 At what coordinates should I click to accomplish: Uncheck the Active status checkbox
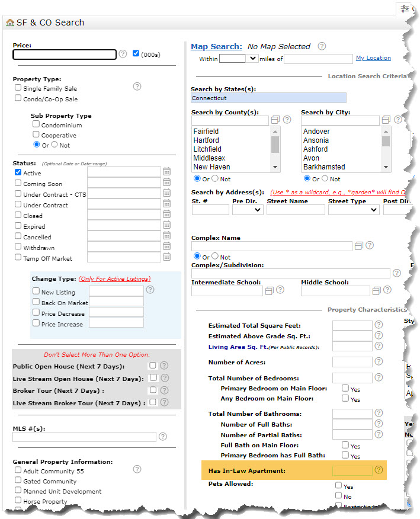[18, 172]
